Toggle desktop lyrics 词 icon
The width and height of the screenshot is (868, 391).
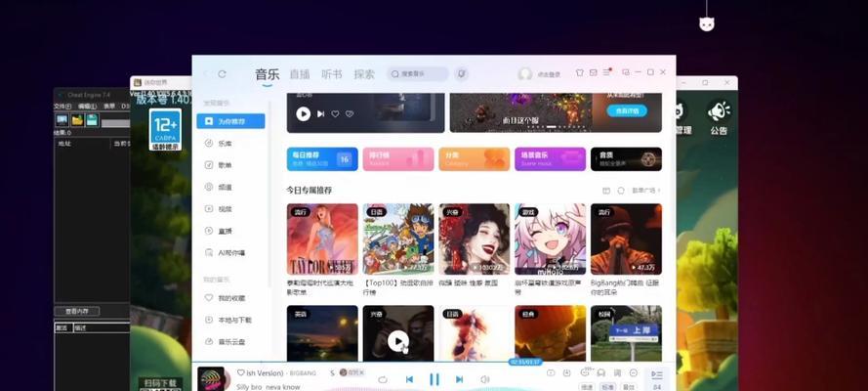click(x=618, y=372)
